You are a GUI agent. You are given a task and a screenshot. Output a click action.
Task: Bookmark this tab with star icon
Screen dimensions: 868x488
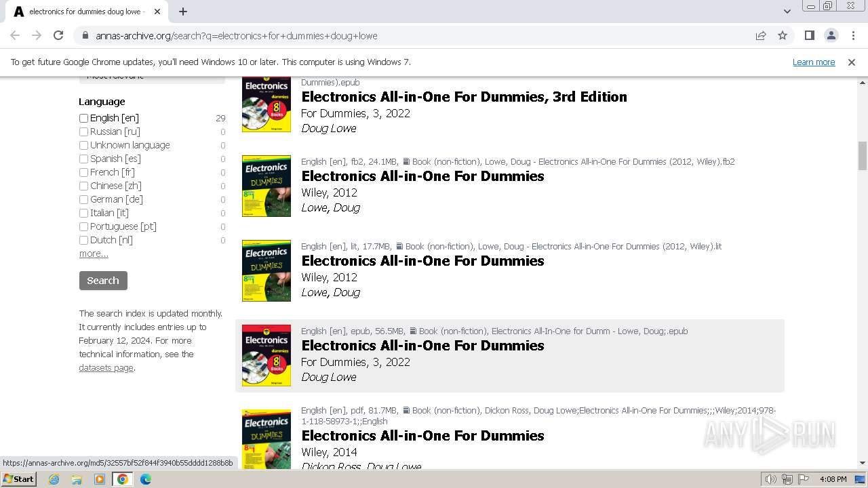(x=783, y=35)
